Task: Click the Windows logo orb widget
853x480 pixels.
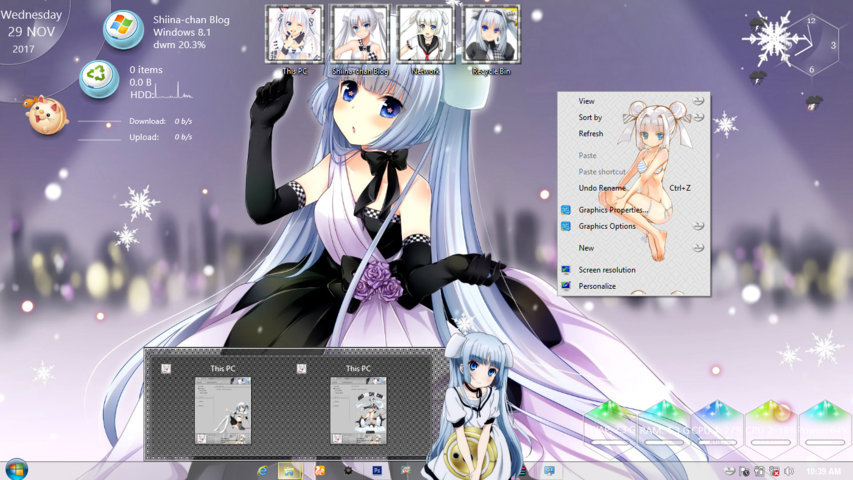Action: pos(123,29)
